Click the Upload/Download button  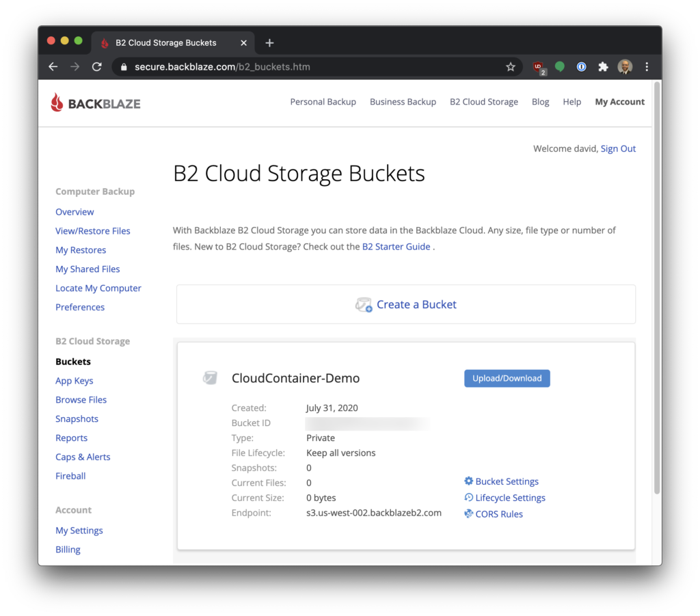pyautogui.click(x=507, y=378)
